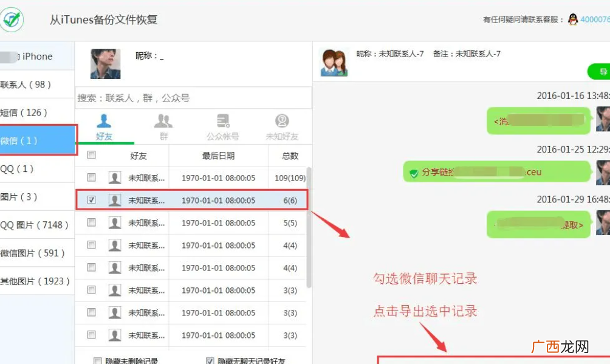Open 短信 (126) category

pyautogui.click(x=37, y=112)
